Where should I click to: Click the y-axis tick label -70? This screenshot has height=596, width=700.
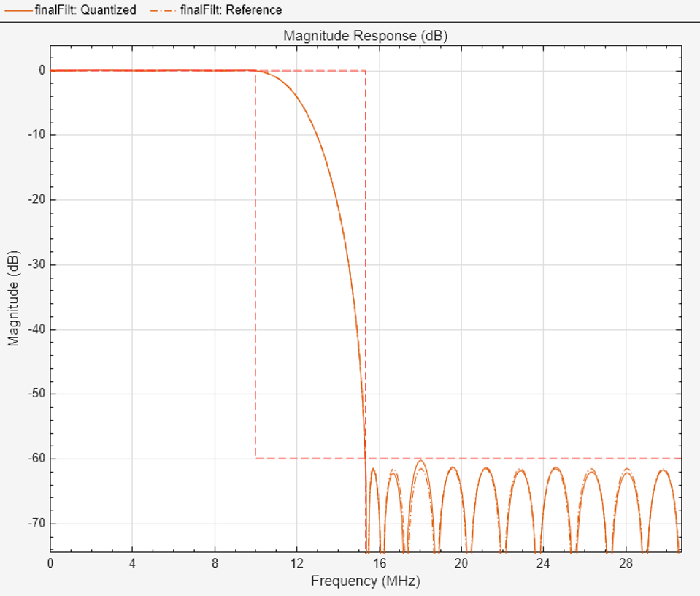coord(36,523)
